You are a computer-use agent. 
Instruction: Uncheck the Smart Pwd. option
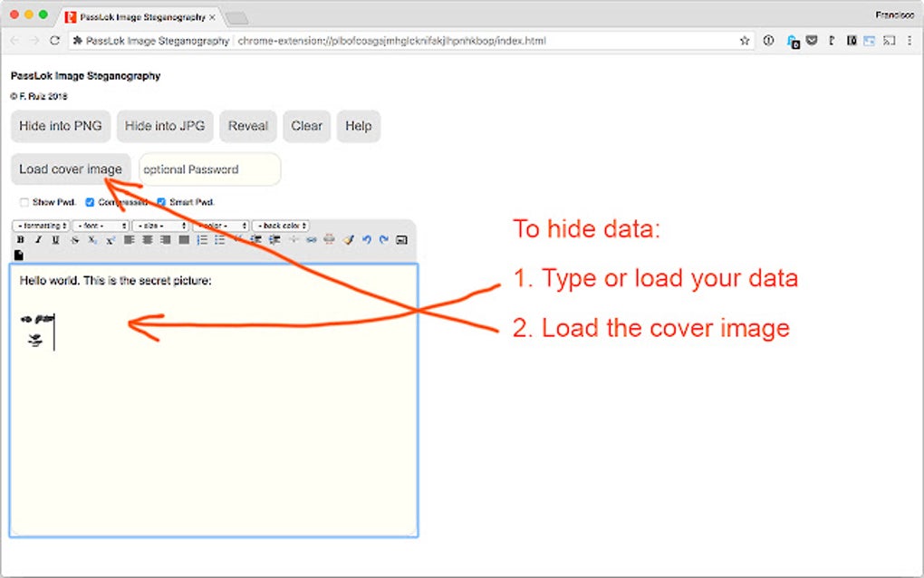coord(161,201)
